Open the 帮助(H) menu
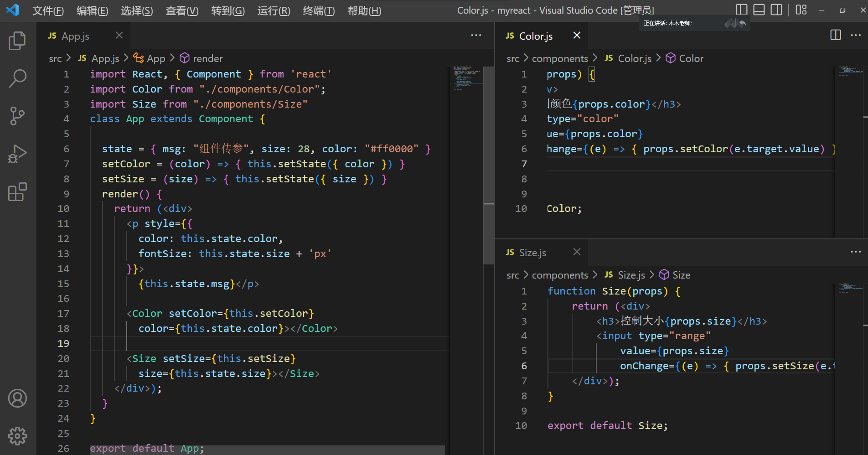 364,10
